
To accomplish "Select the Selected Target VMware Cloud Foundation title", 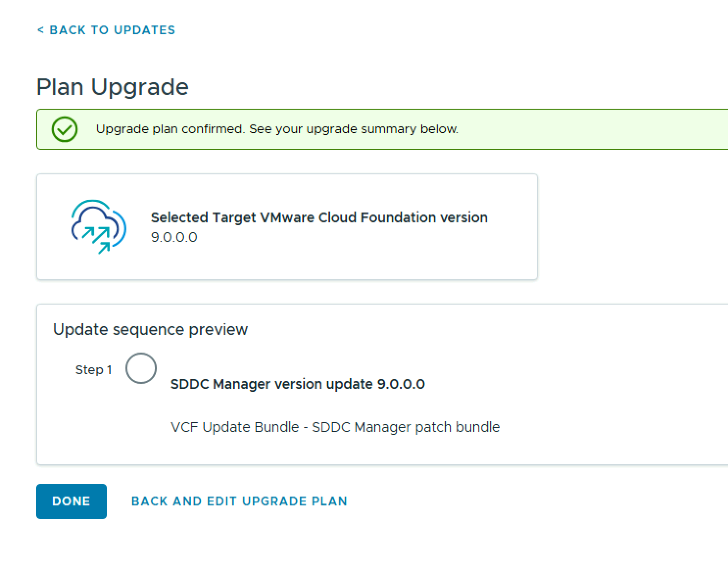I will click(319, 217).
